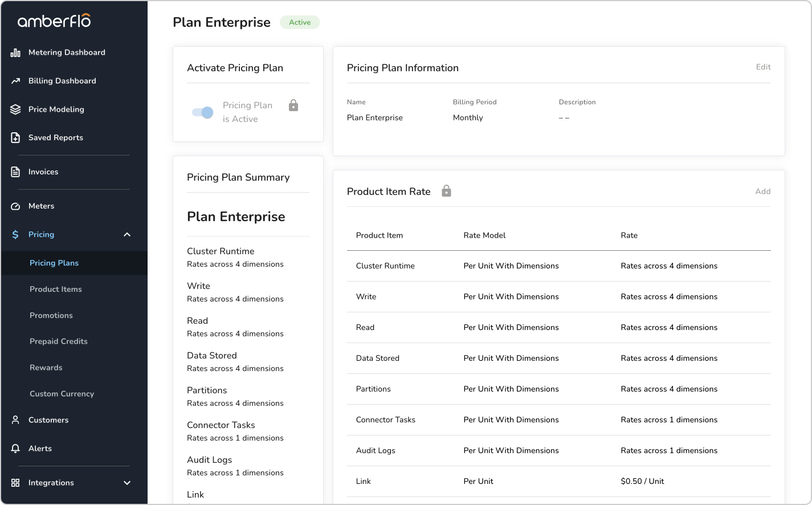The height and width of the screenshot is (505, 812).
Task: Open the Product Items submenu page
Action: [56, 290]
